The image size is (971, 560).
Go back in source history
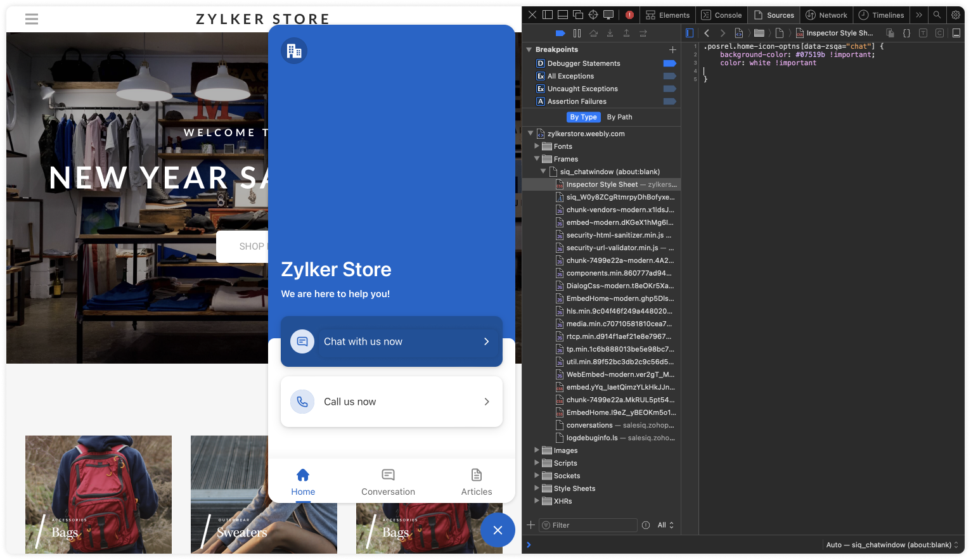(707, 33)
